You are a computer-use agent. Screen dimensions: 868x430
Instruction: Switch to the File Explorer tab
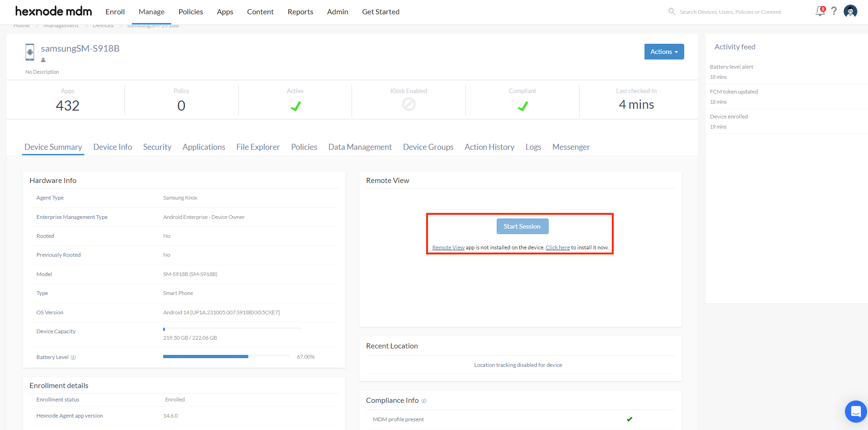pyautogui.click(x=258, y=147)
